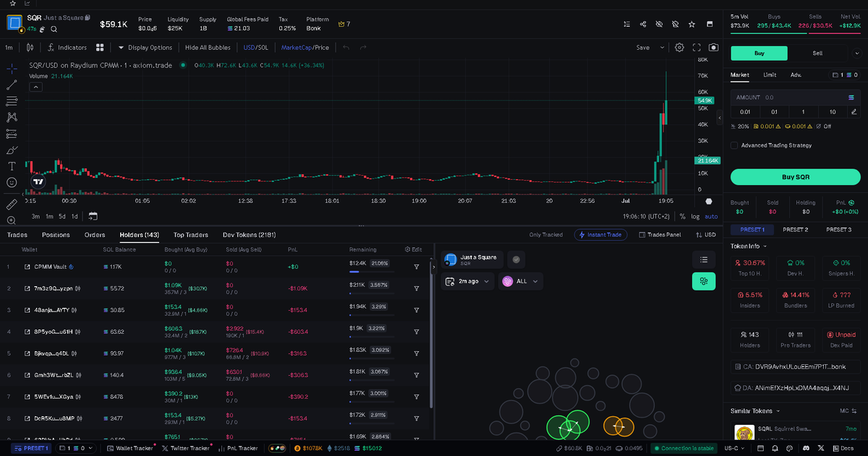Image resolution: width=868 pixels, height=456 pixels.
Task: Choose the 0.01 quick amount
Action: (745, 112)
